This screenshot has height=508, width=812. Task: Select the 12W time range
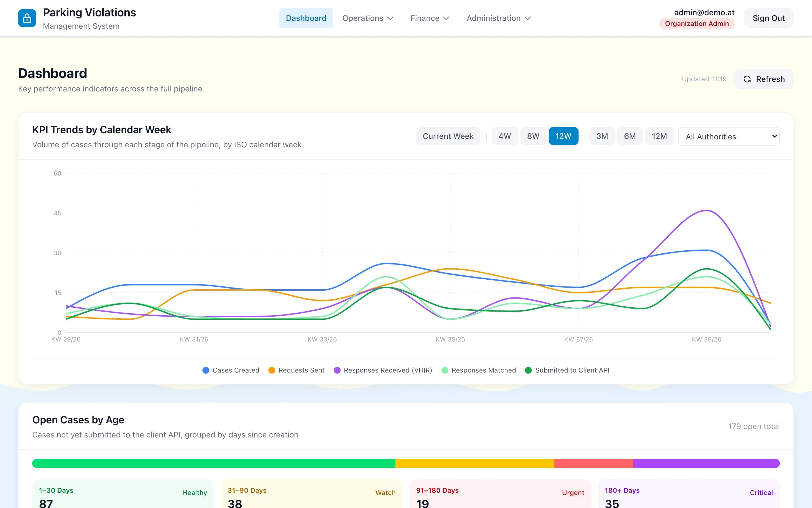tap(563, 136)
